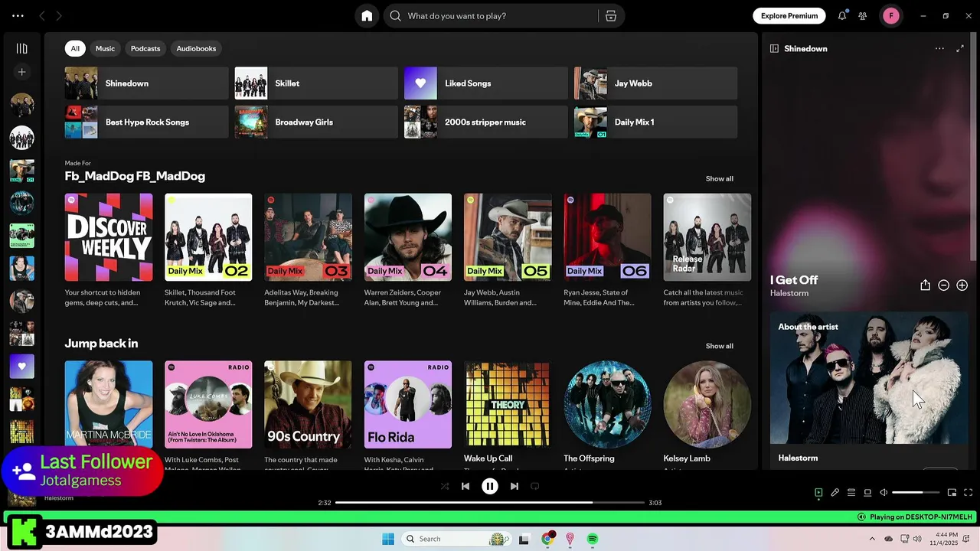Expand Now Playing view to full
Image resolution: width=980 pixels, height=551 pixels.
click(x=960, y=48)
